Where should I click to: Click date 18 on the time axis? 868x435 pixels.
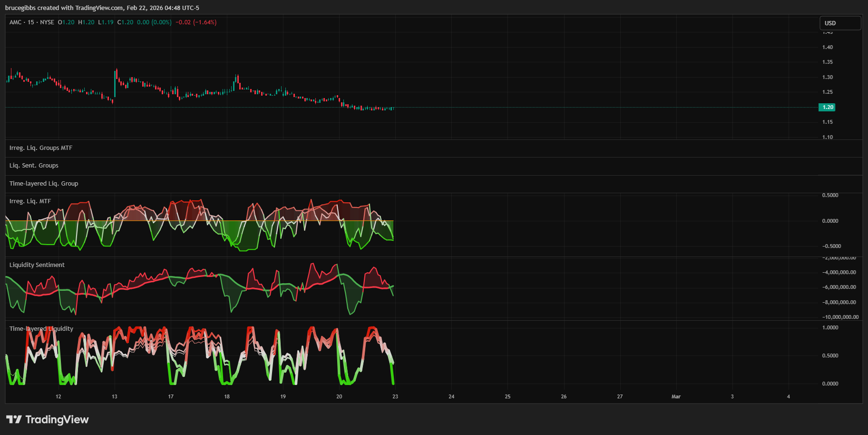[x=227, y=396]
